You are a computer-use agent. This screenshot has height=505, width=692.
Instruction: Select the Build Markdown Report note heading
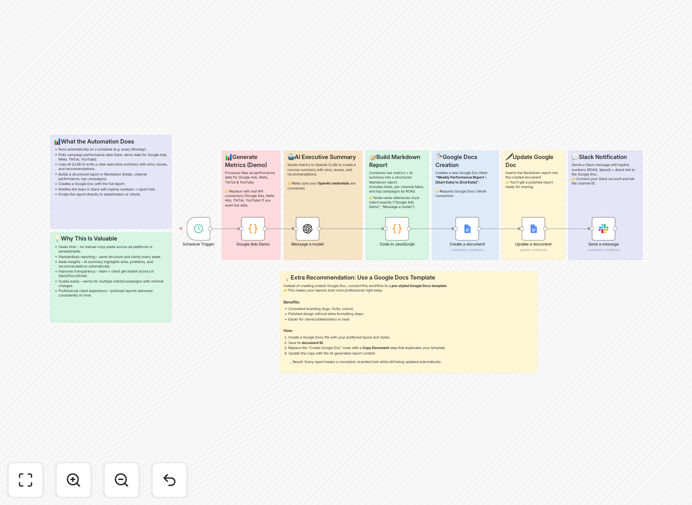coord(395,161)
